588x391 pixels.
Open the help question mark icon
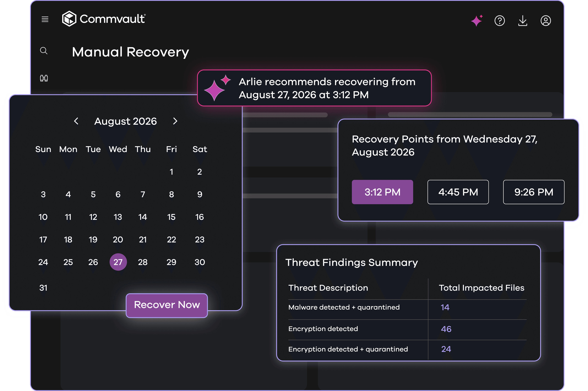500,21
